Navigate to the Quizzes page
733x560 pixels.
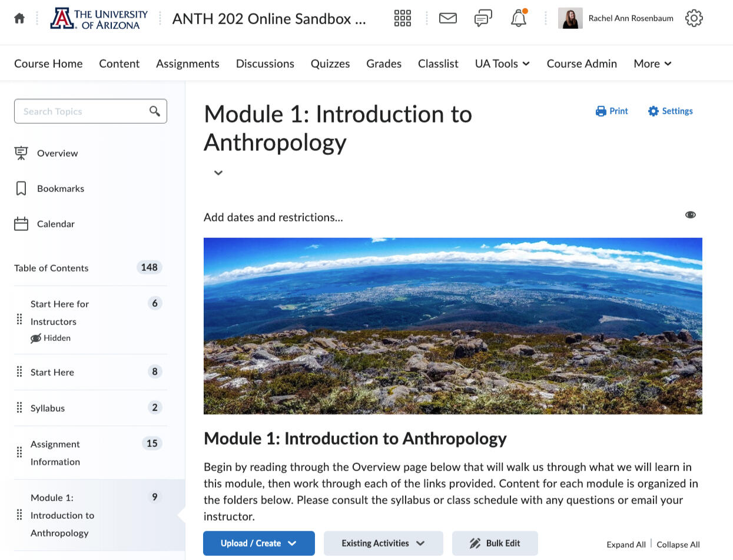click(330, 64)
